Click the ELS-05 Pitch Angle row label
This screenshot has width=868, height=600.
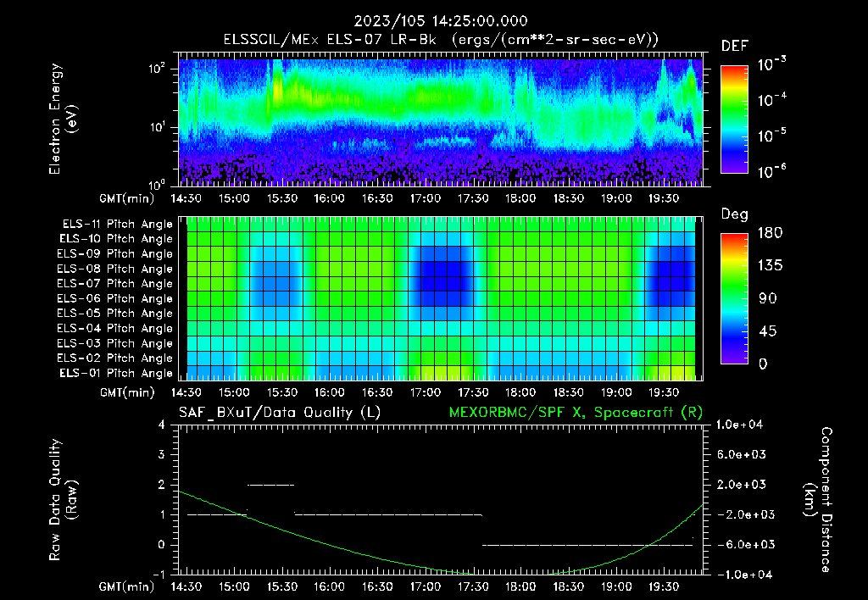[x=115, y=314]
